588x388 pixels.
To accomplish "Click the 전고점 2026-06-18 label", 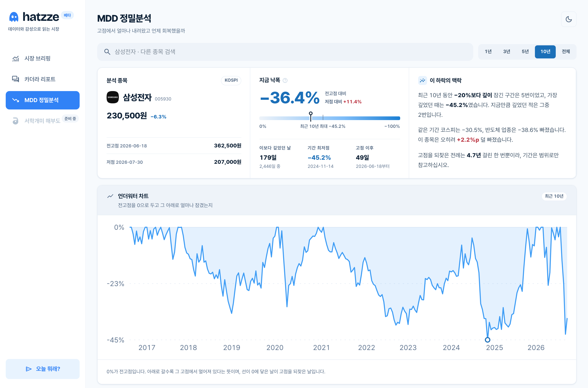I will click(127, 146).
